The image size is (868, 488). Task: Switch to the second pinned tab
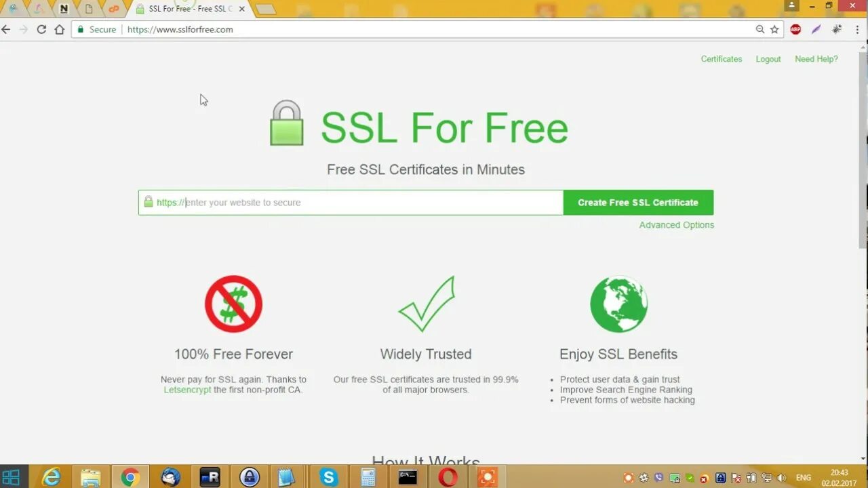tap(38, 9)
